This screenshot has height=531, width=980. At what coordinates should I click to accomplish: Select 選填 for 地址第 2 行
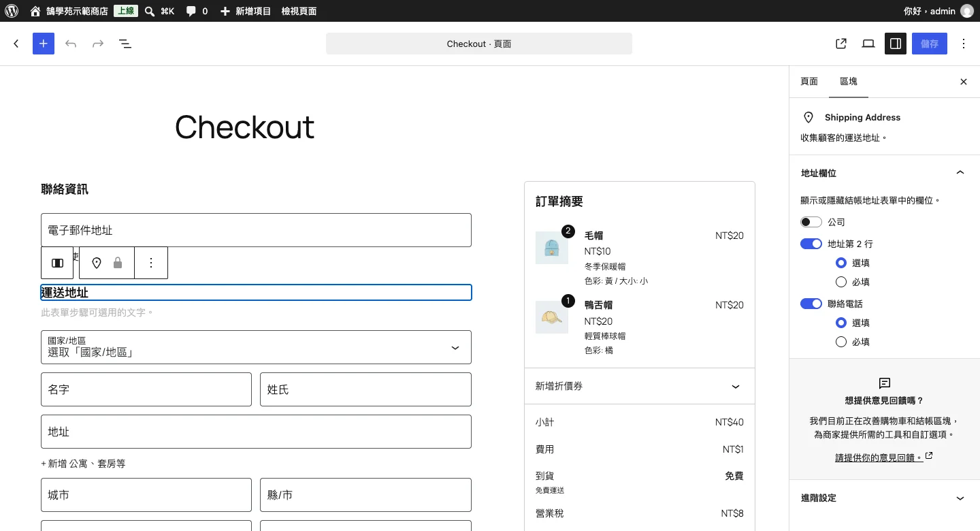841,263
